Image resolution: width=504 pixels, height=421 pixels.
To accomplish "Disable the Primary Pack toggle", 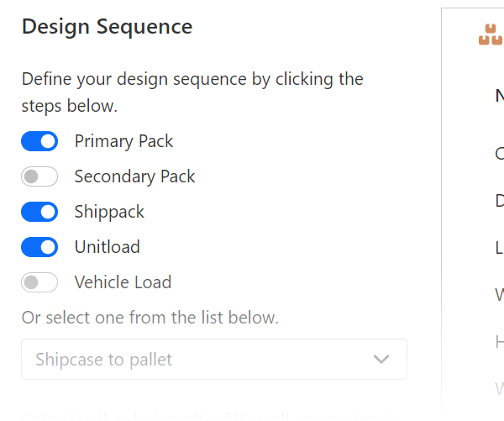I will click(39, 141).
